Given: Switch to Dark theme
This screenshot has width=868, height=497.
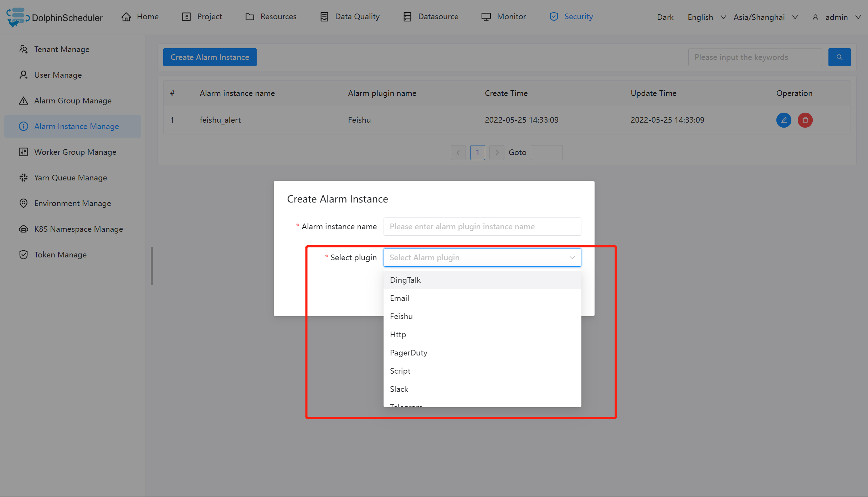Looking at the screenshot, I should (x=665, y=17).
